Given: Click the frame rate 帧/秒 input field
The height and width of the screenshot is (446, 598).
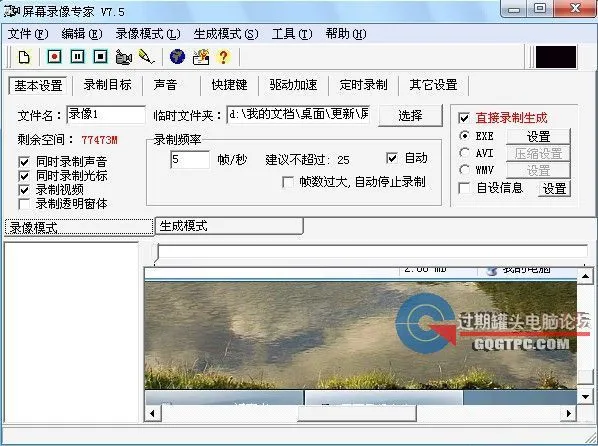Looking at the screenshot, I should tap(190, 159).
